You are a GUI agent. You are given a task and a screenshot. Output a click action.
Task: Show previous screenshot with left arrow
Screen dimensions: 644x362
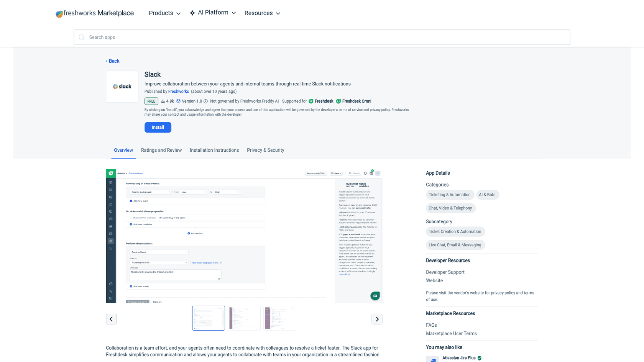pyautogui.click(x=111, y=319)
